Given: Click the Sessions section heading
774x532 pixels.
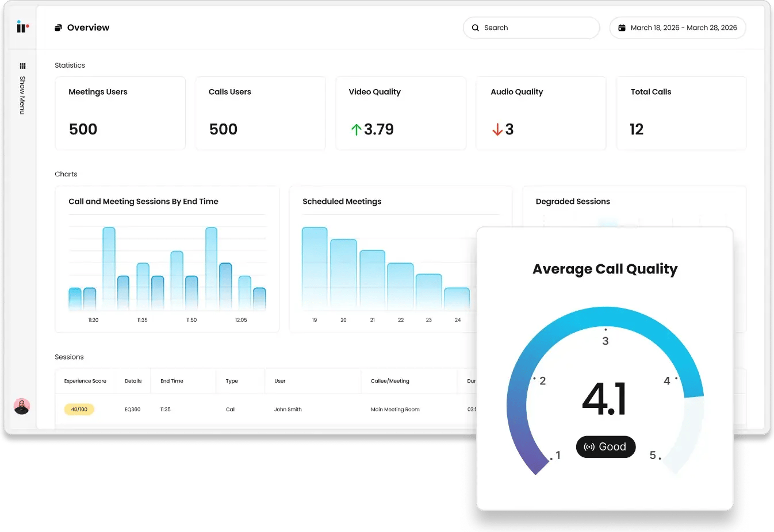Looking at the screenshot, I should coord(69,357).
